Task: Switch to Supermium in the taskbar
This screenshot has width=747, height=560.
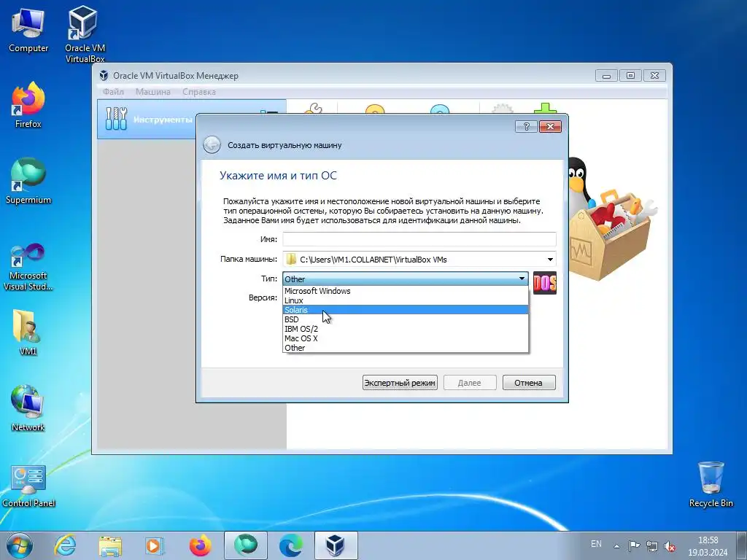Action: (246, 545)
